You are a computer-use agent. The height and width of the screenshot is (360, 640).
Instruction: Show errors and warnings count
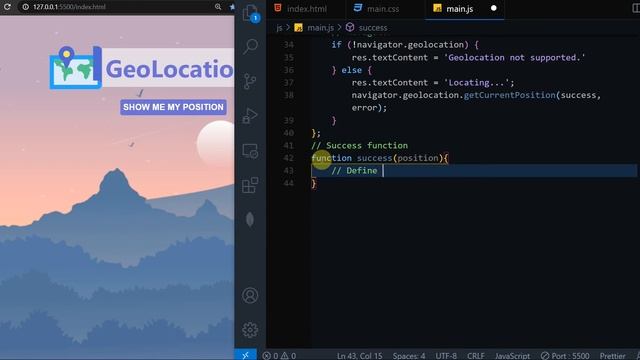(280, 356)
